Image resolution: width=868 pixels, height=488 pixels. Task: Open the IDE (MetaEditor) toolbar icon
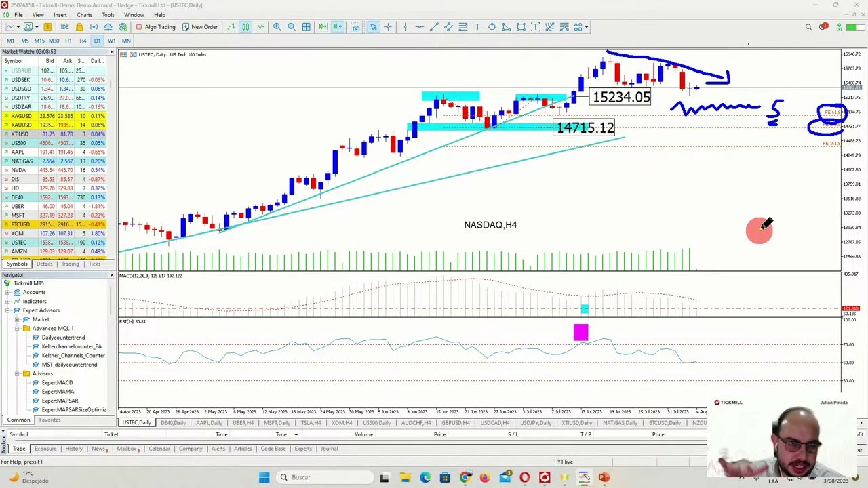tap(64, 27)
